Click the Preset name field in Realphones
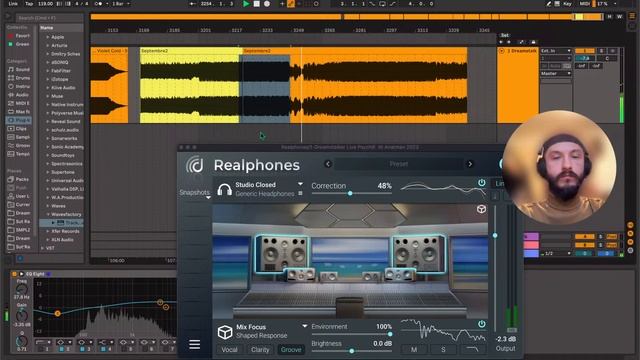This screenshot has height=360, width=640. coord(399,164)
